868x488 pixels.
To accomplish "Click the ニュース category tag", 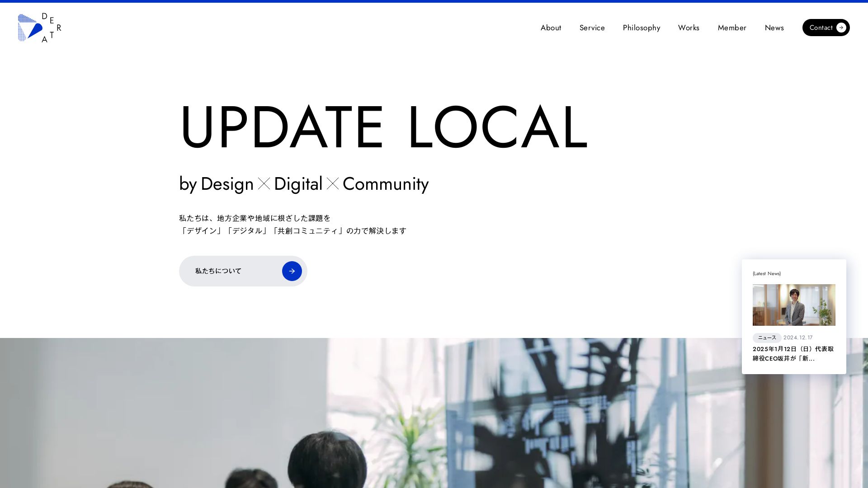I will [767, 338].
